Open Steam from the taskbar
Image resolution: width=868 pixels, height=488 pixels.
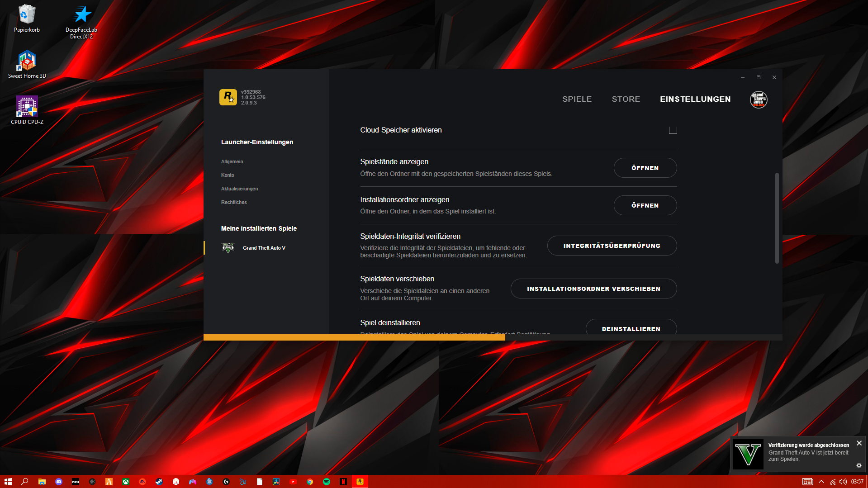coord(159,482)
